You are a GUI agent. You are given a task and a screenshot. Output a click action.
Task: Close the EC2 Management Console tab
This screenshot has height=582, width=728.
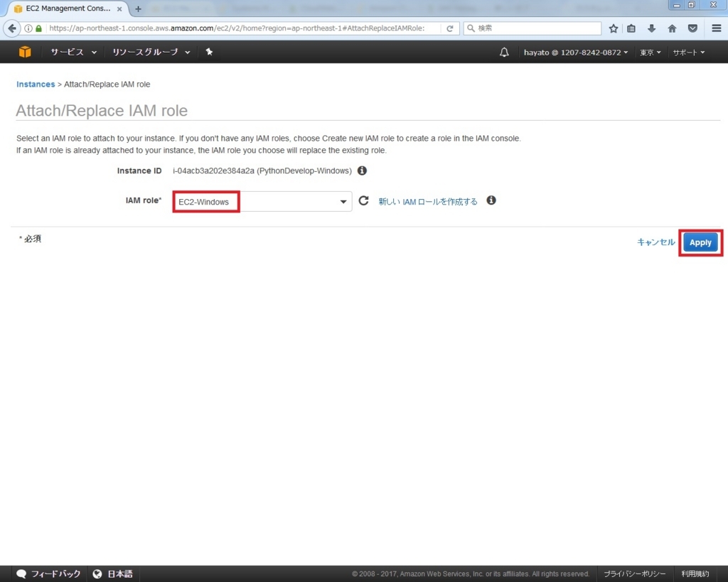point(119,9)
